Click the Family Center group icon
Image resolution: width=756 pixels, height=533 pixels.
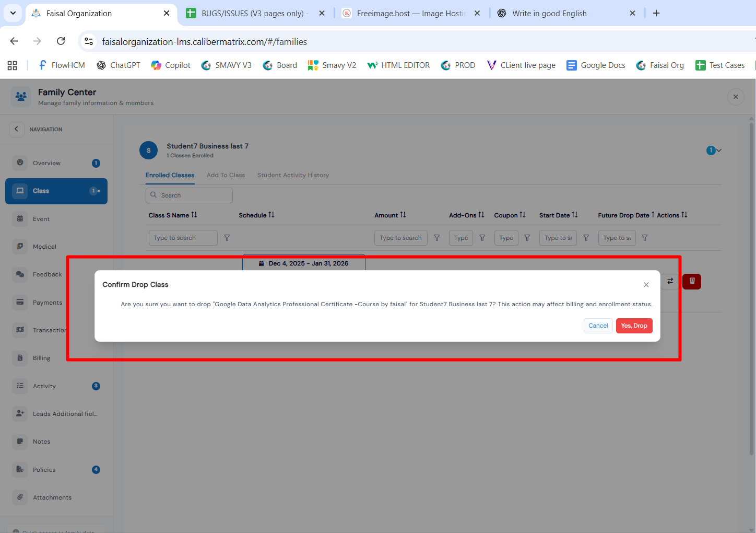[21, 97]
